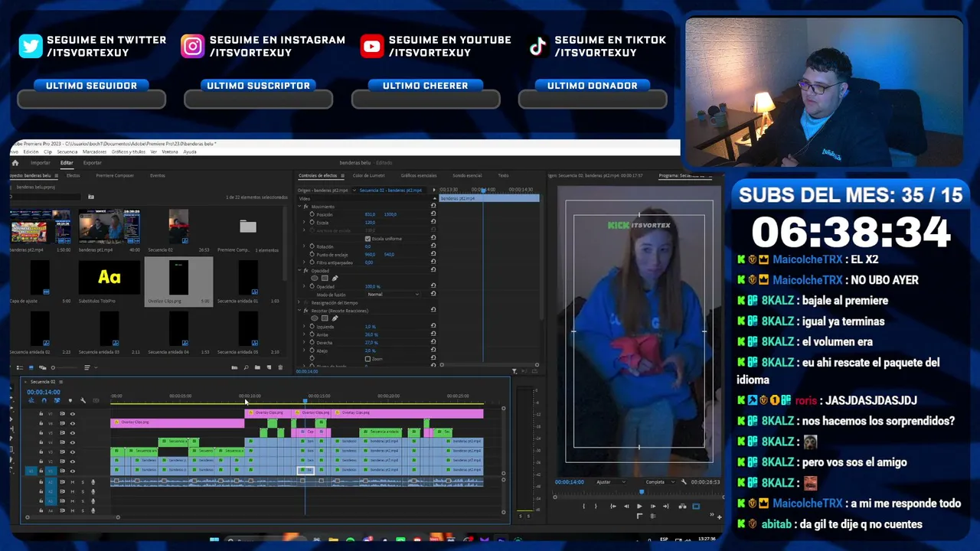Open timeline display settings wrench
Viewport: 980px width, 551px height.
pyautogui.click(x=83, y=400)
